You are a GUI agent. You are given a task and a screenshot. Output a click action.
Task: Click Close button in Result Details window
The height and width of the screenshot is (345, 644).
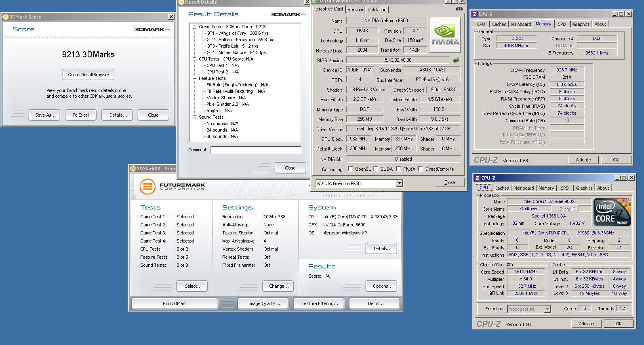(290, 168)
